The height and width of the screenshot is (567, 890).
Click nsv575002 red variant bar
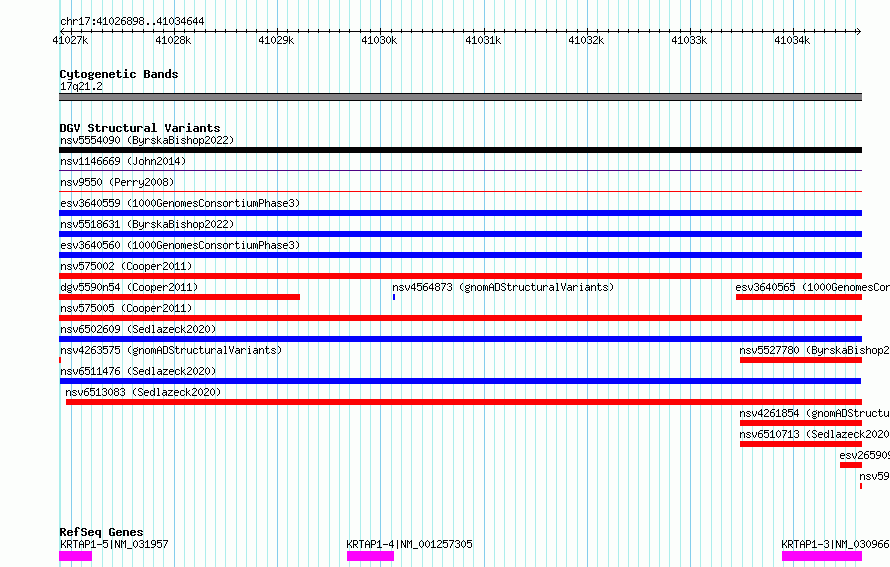[x=460, y=276]
